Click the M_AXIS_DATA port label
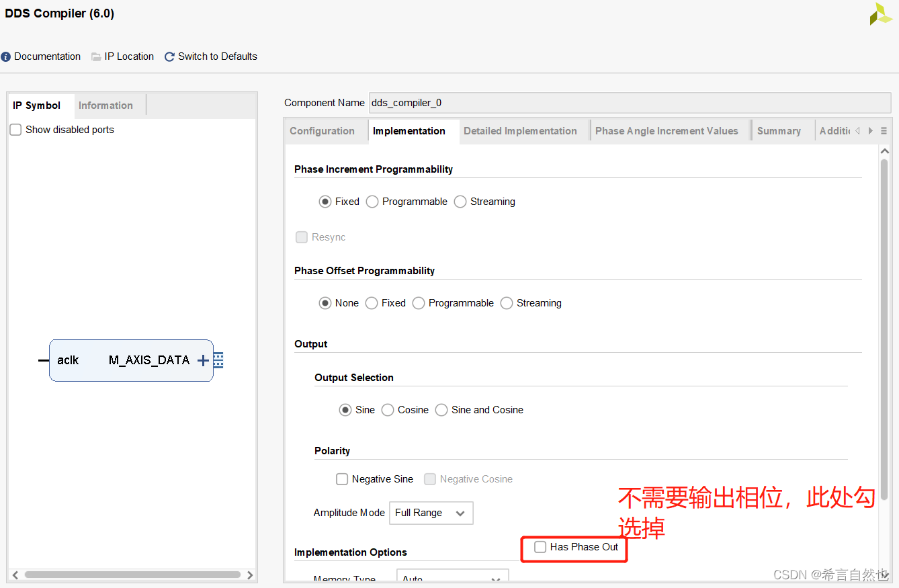899x588 pixels. [149, 360]
